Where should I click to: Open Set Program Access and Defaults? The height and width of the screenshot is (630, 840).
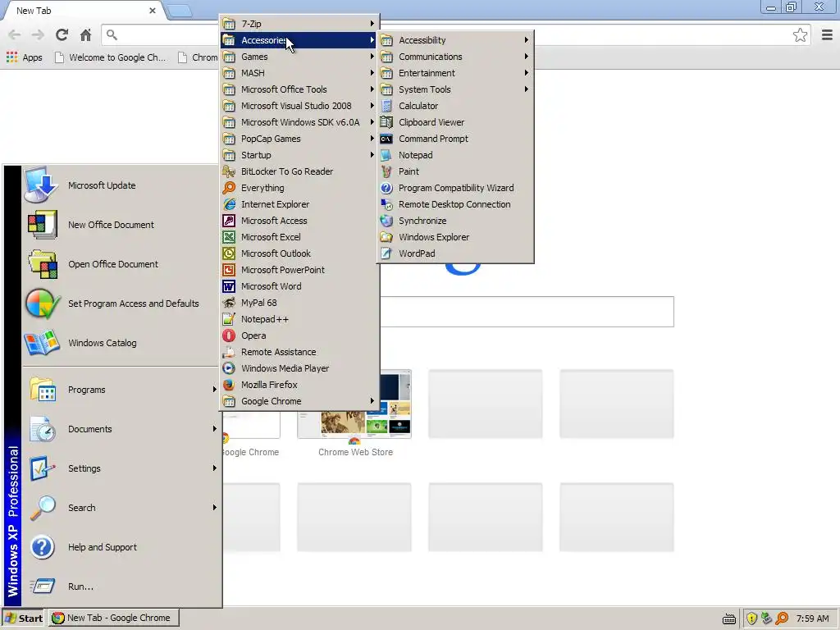[x=121, y=304]
